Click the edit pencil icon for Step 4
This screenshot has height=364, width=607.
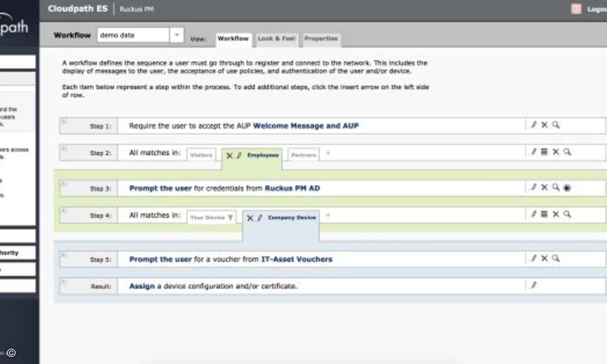pyautogui.click(x=533, y=214)
